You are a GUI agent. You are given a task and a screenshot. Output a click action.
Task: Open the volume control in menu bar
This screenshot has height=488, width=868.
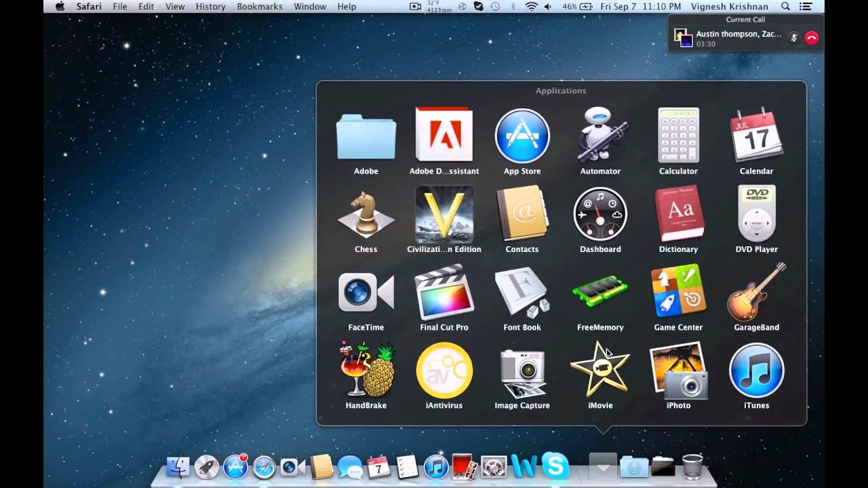pyautogui.click(x=548, y=6)
